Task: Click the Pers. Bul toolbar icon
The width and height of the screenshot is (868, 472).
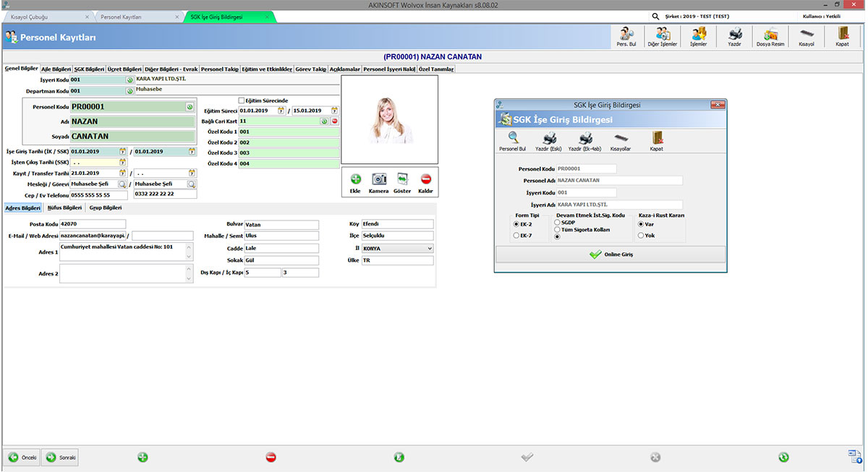Action: (x=626, y=36)
